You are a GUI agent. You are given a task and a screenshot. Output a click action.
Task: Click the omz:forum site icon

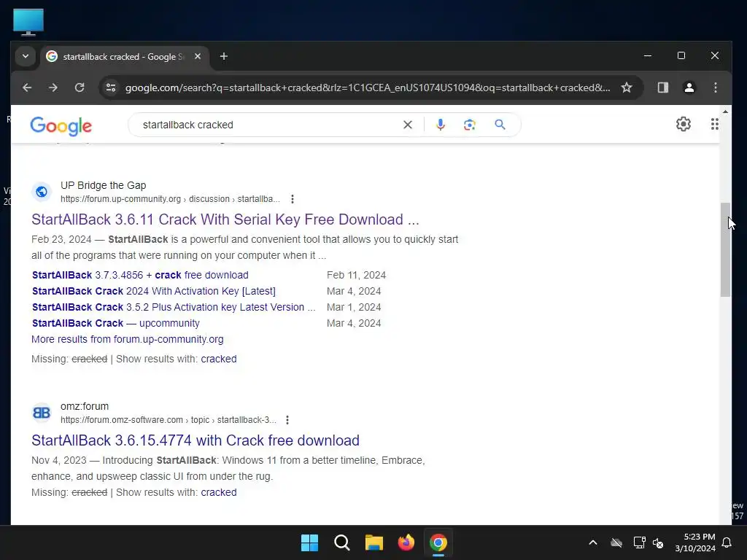coord(42,413)
